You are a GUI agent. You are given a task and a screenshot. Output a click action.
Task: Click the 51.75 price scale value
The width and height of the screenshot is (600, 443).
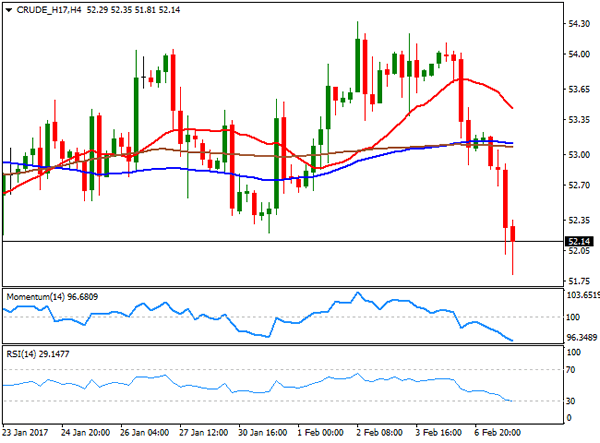tap(579, 282)
